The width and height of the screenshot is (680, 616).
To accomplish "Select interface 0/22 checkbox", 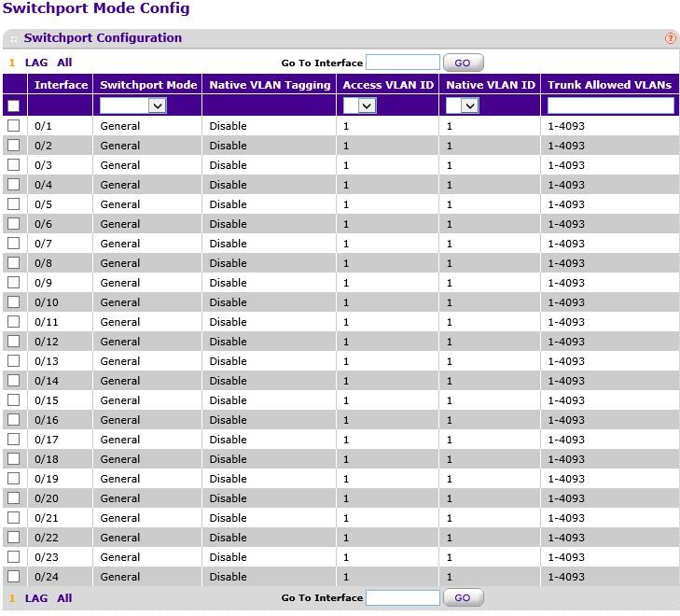I will (13, 537).
